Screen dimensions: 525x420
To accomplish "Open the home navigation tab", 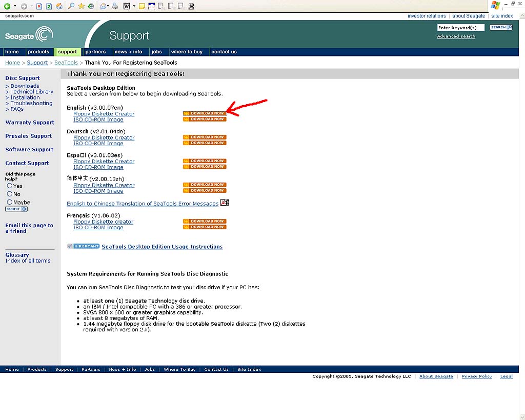I will 12,52.
